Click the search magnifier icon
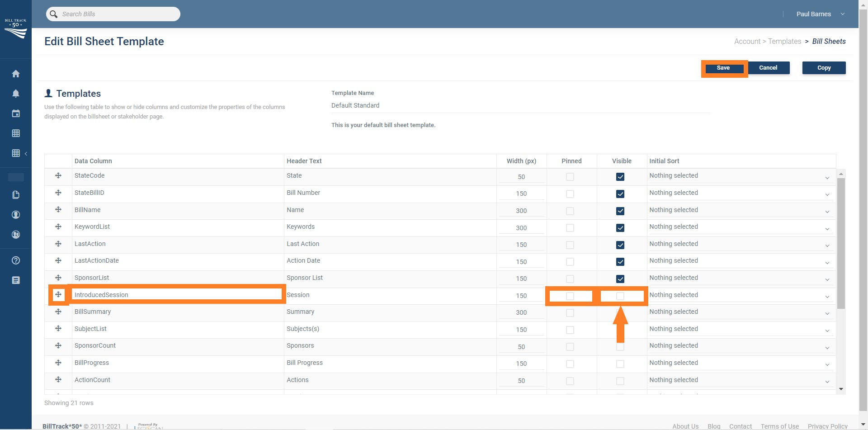 54,14
